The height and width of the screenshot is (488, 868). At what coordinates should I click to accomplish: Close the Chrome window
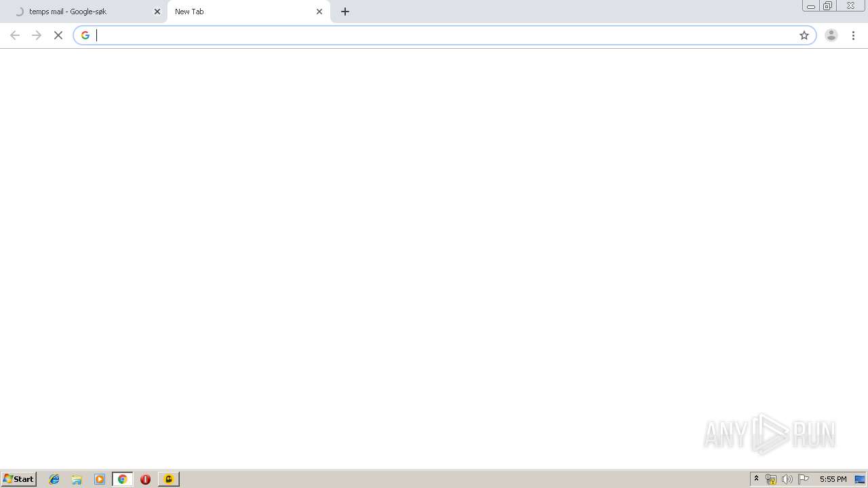point(850,5)
